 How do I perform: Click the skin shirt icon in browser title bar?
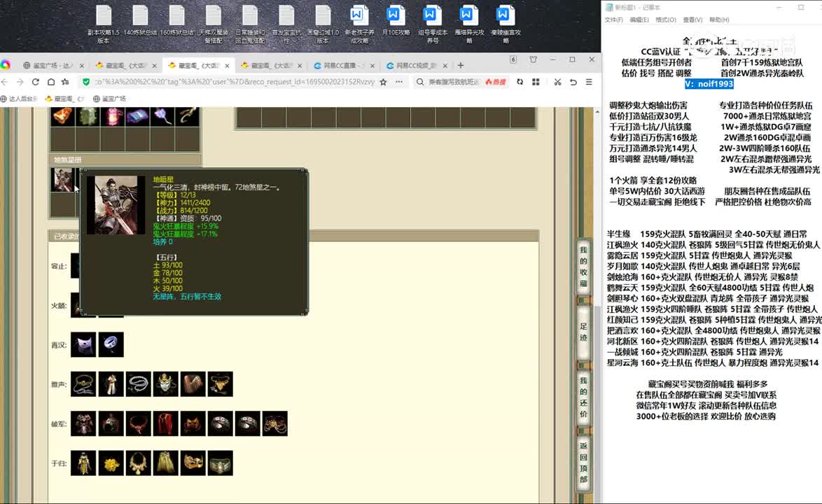coord(533,59)
